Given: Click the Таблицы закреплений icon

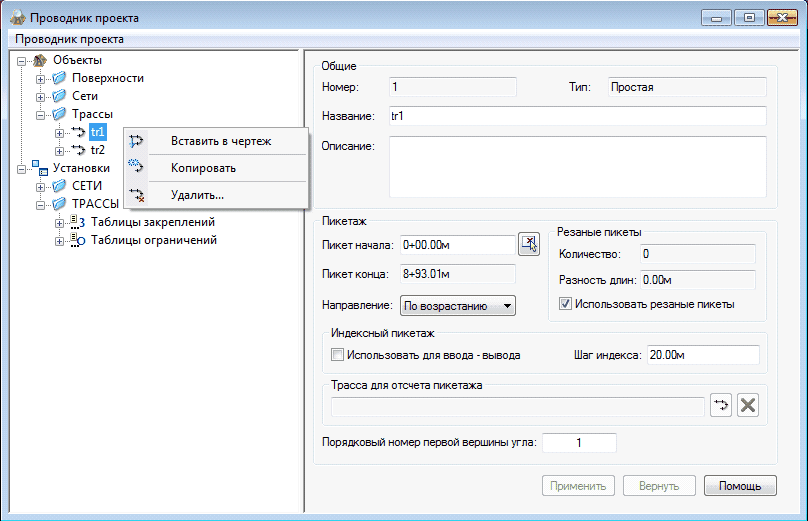Looking at the screenshot, I should (x=78, y=222).
